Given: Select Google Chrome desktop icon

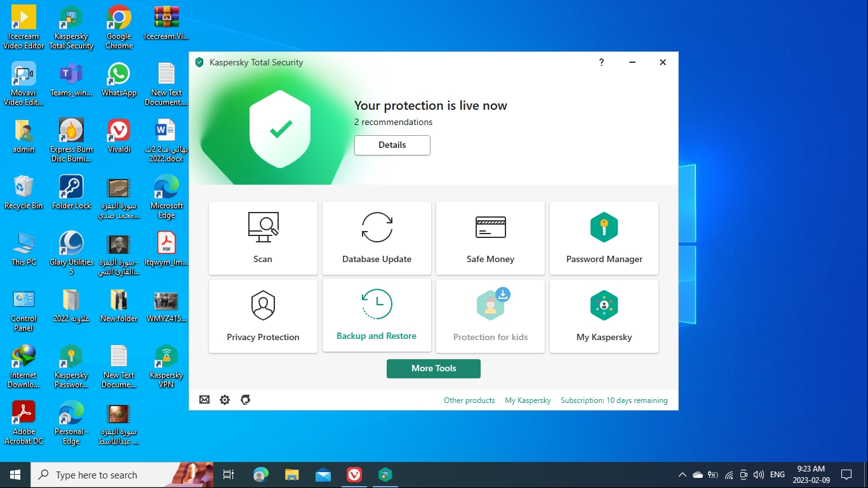Looking at the screenshot, I should (119, 27).
